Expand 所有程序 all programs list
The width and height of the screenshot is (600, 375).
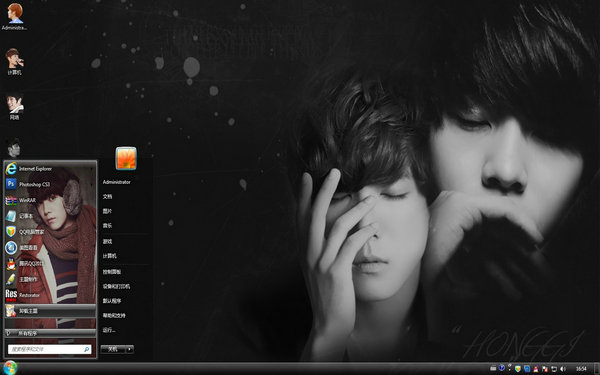(x=50, y=333)
